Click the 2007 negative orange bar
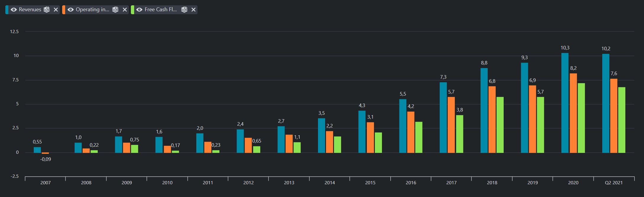The width and height of the screenshot is (644, 197). [x=45, y=153]
